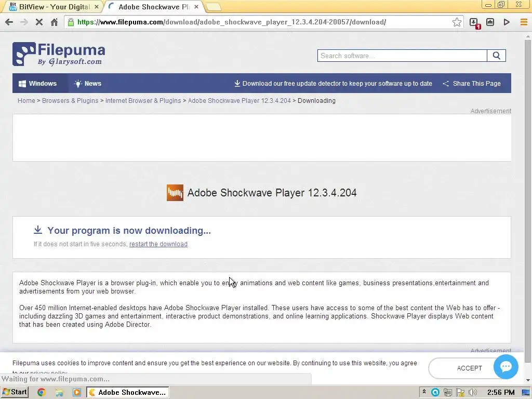Open the chat bubble widget
532x399 pixels.
tap(506, 366)
